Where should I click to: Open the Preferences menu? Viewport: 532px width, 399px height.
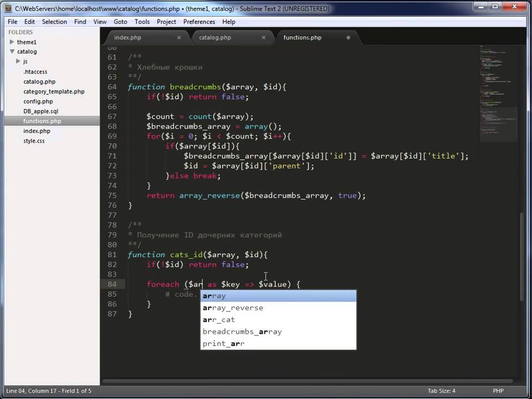click(x=199, y=22)
